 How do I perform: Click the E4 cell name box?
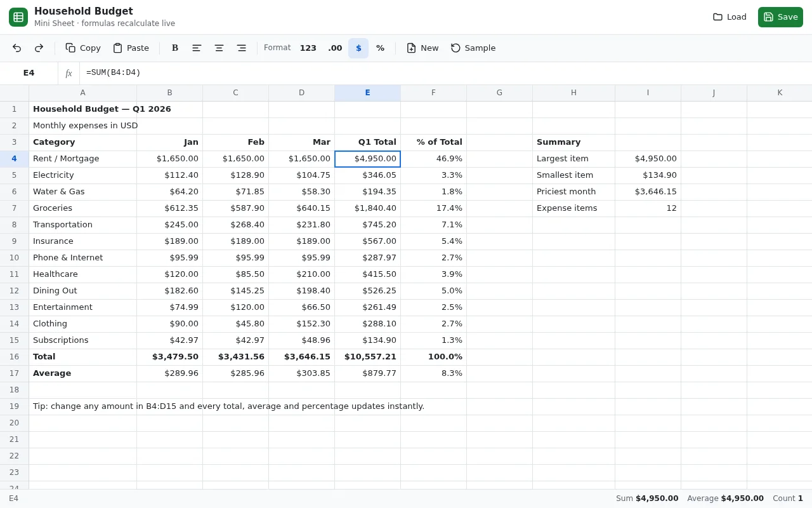[29, 73]
